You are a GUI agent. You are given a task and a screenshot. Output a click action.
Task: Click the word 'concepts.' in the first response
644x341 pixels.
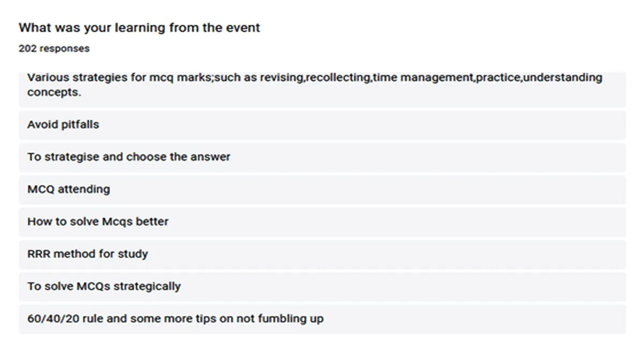pos(54,92)
